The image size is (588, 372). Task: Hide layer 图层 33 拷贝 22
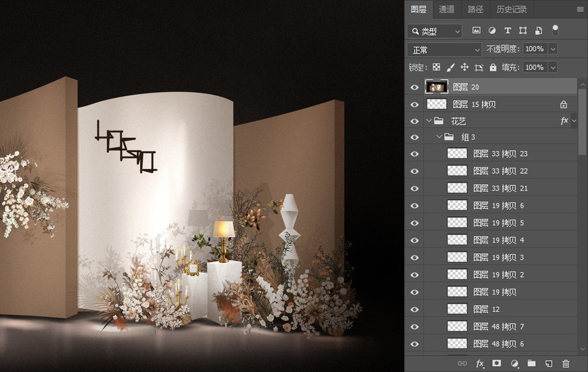point(414,171)
